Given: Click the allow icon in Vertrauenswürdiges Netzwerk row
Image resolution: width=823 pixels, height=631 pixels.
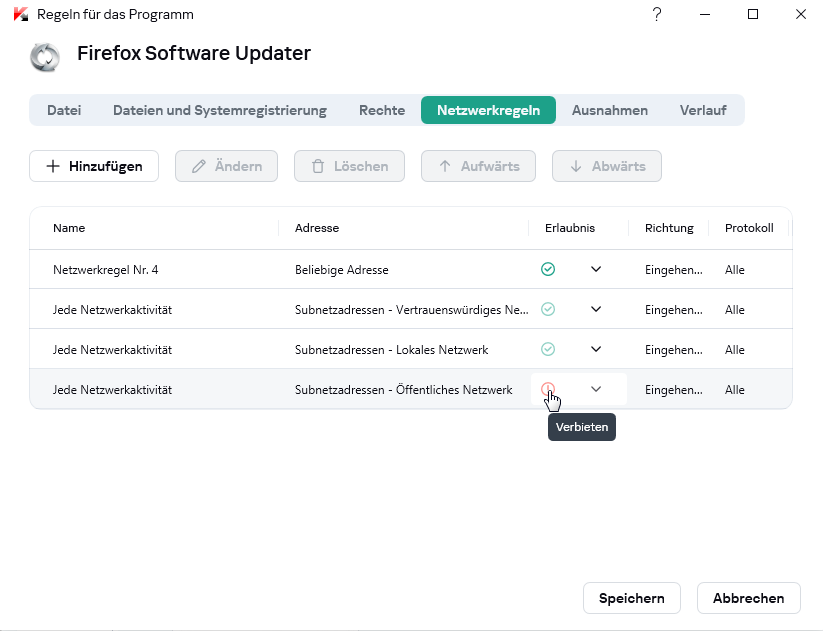Looking at the screenshot, I should pyautogui.click(x=548, y=309).
